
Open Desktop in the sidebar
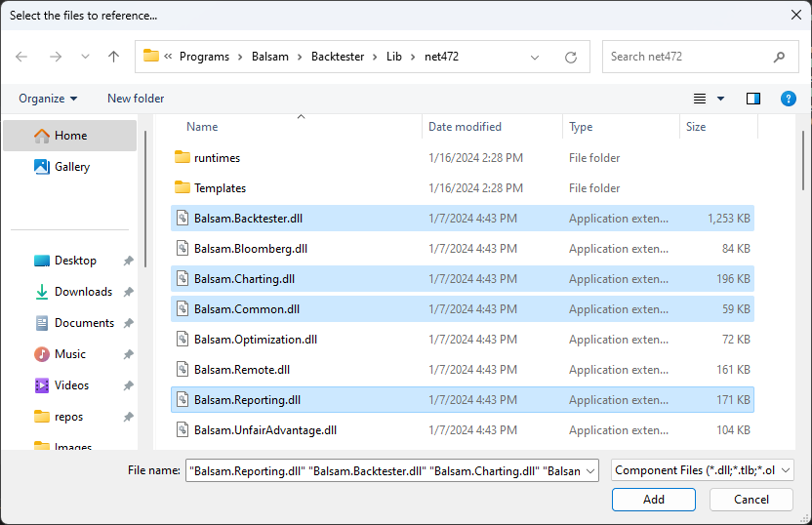pyautogui.click(x=75, y=261)
